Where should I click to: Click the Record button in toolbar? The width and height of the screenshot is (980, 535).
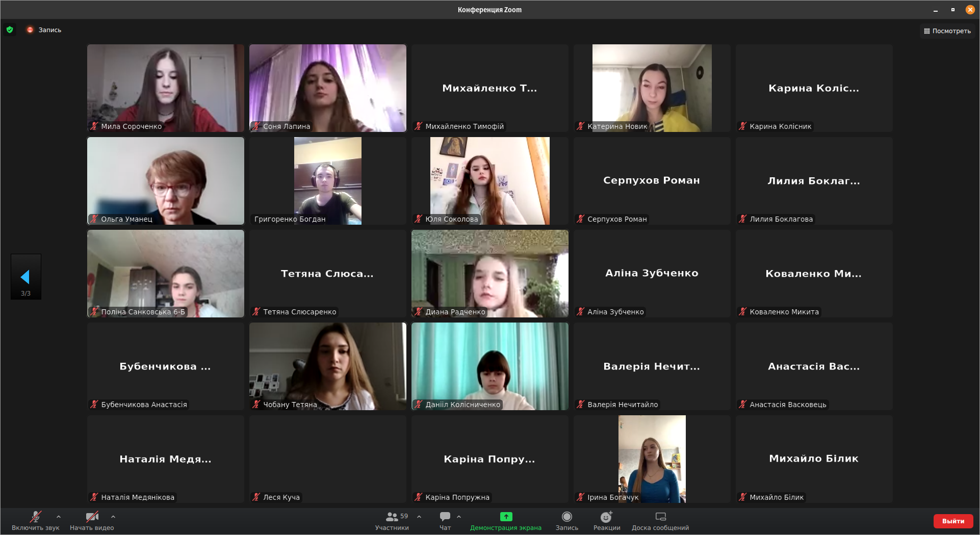pos(566,517)
